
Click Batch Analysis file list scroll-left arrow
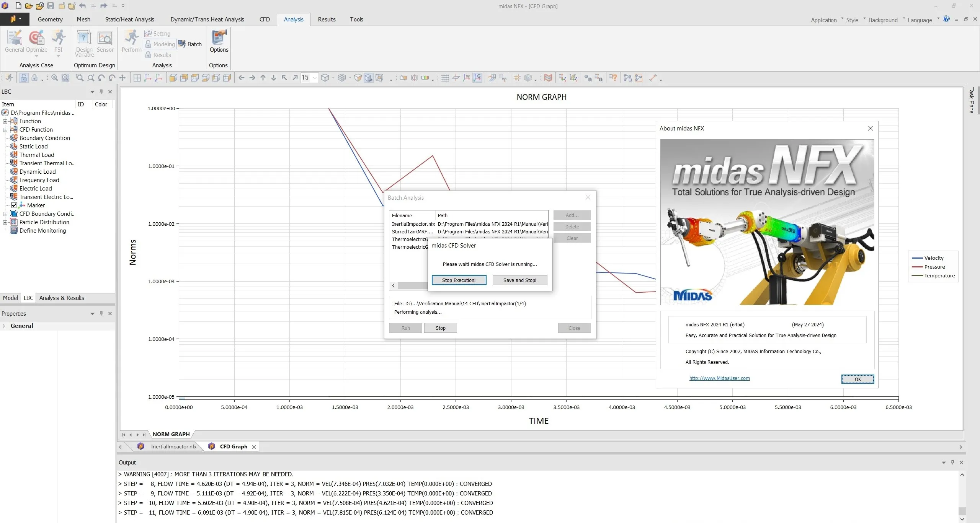point(394,286)
